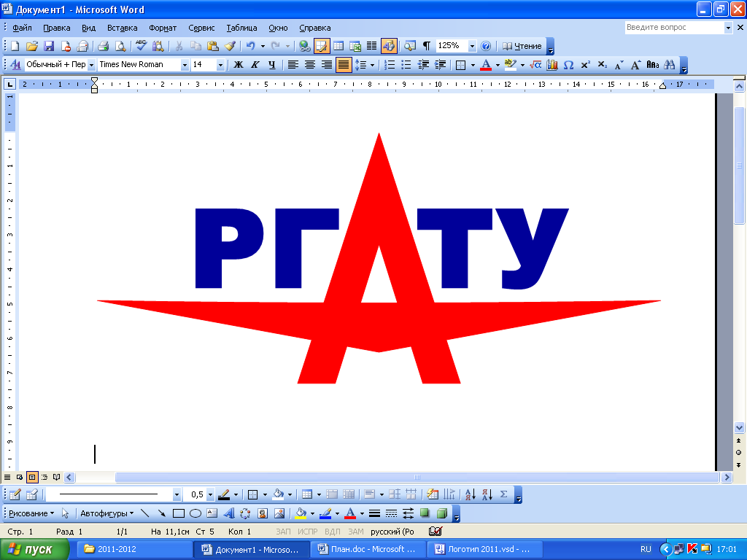Click the пуск Start button
Image resolution: width=747 pixels, height=560 pixels.
click(34, 550)
